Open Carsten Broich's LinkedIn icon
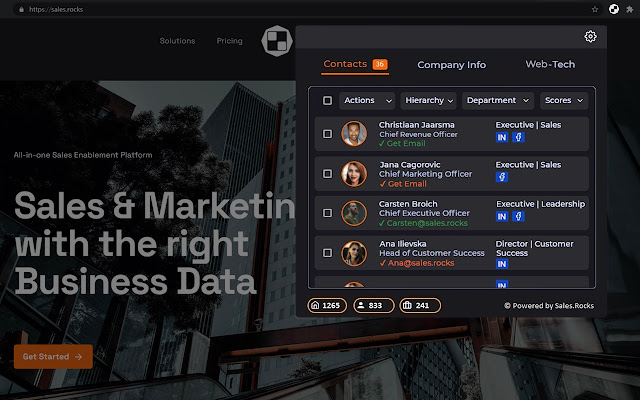This screenshot has width=640, height=400. (x=502, y=217)
